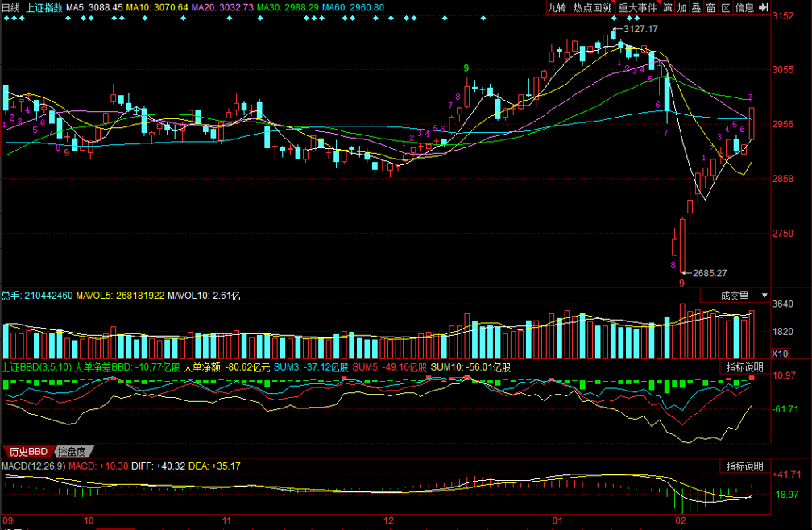
Task: Open the 成交量 indicator dropdown
Action: click(740, 296)
